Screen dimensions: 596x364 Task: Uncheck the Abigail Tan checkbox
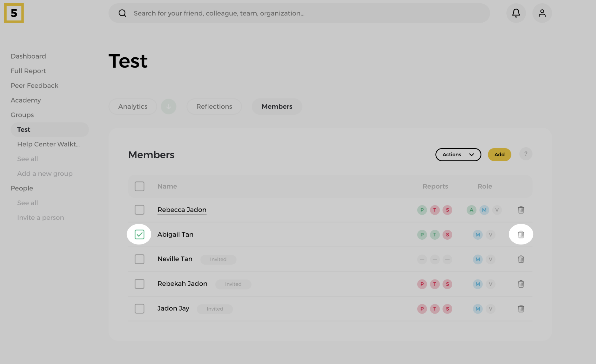point(139,235)
